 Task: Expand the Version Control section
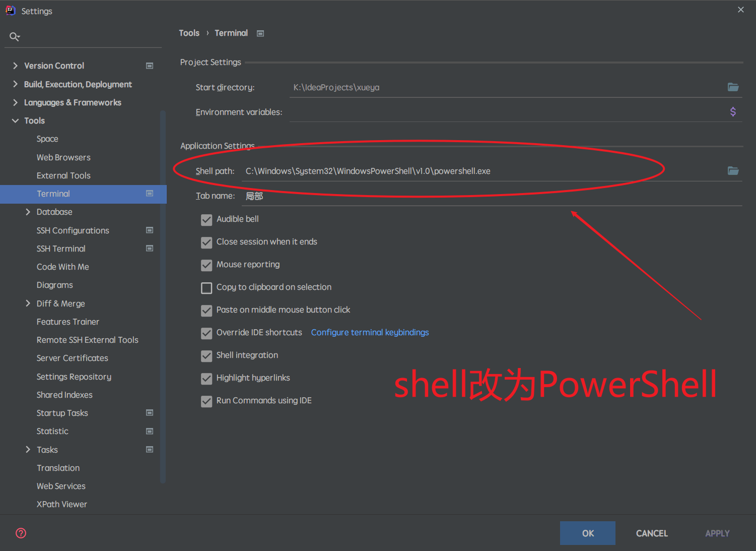[15, 66]
